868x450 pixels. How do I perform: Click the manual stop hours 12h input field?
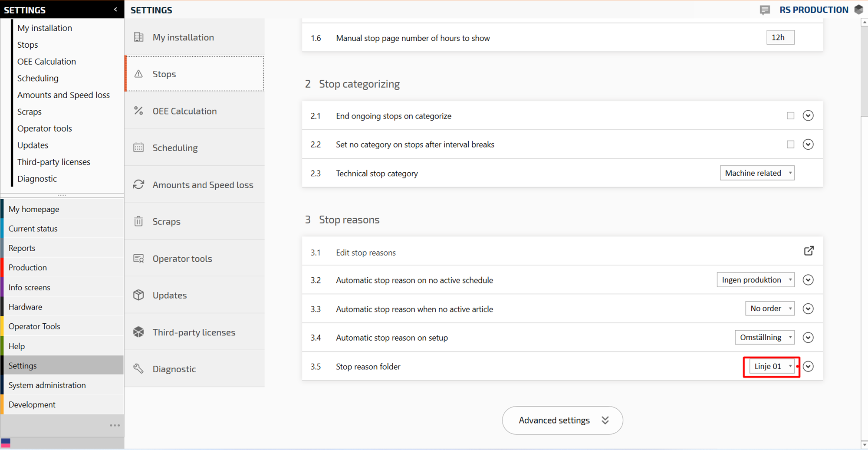(780, 38)
